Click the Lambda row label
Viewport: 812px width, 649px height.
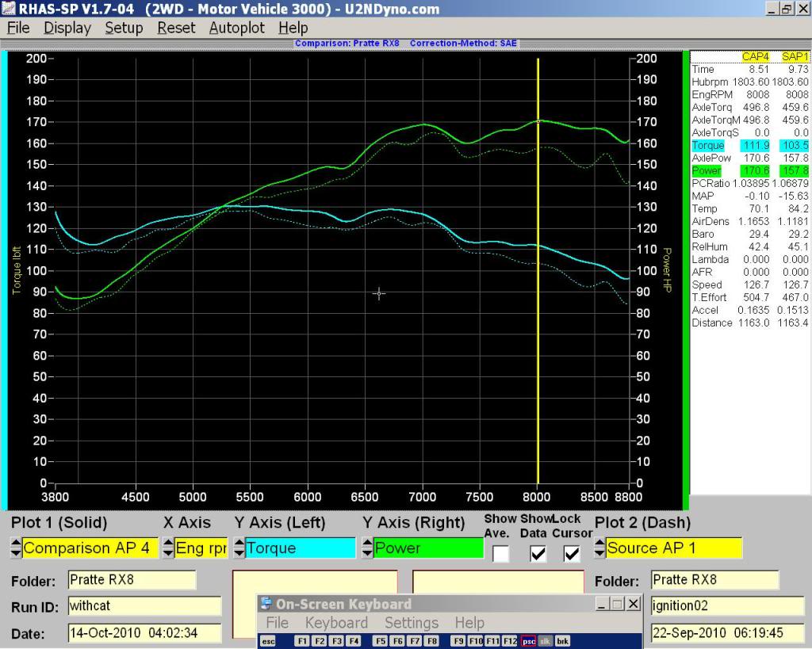pos(710,259)
